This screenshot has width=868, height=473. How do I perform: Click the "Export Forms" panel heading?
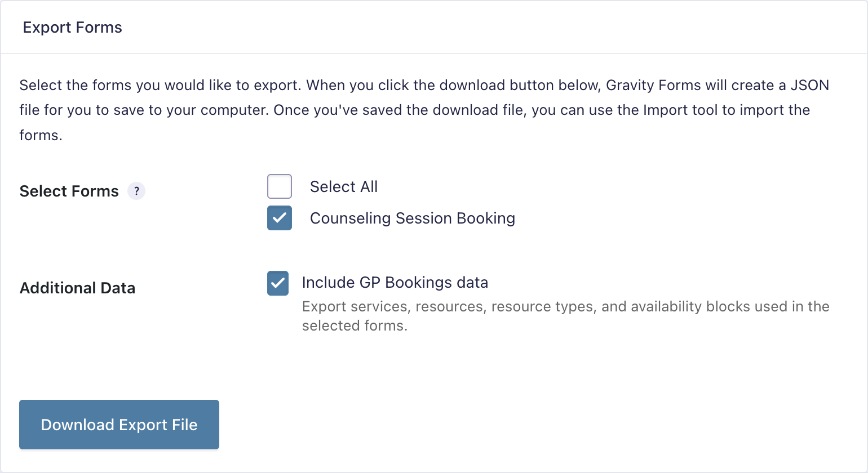(72, 28)
